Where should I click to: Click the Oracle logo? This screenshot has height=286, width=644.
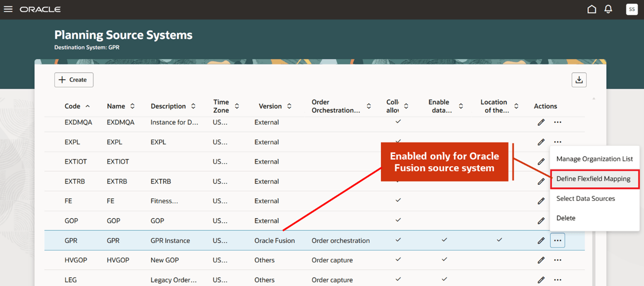40,9
